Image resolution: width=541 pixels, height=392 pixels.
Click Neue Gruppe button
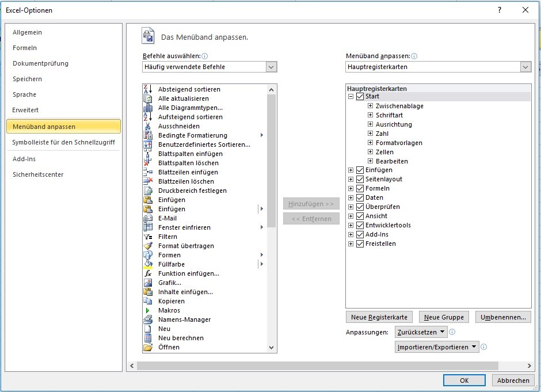444,317
